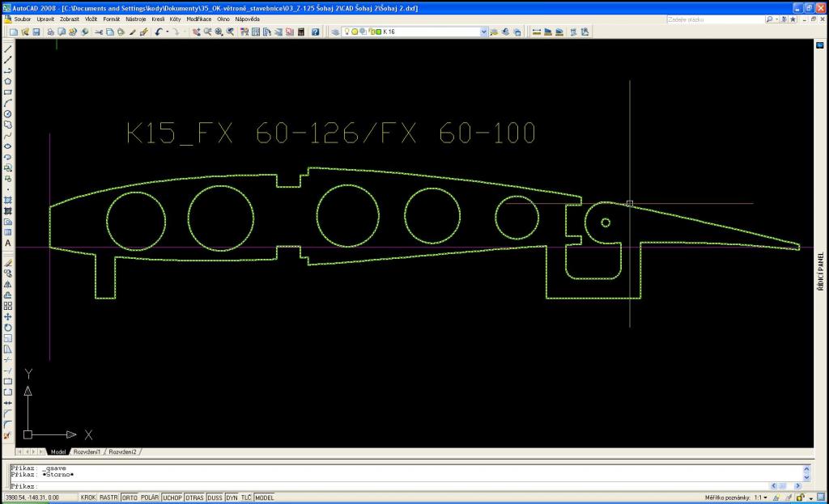The width and height of the screenshot is (829, 504).
Task: Open the Layer Properties Manager icon
Action: click(335, 32)
